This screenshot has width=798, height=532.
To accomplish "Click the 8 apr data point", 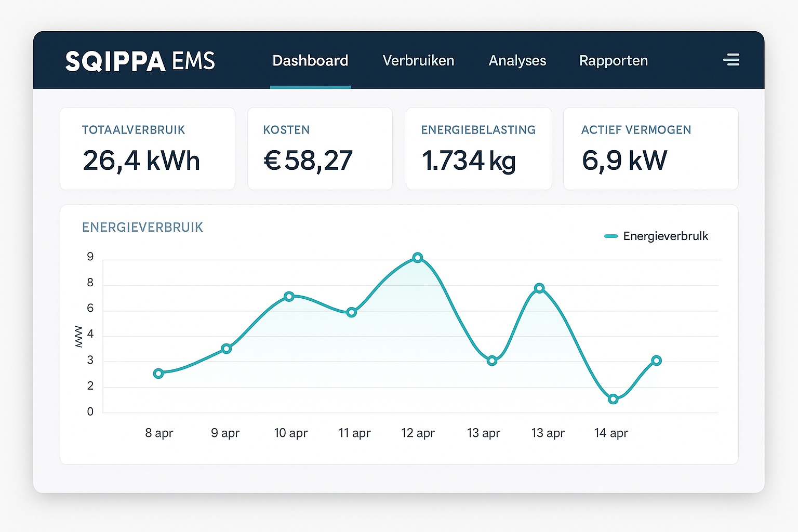I will pos(158,374).
